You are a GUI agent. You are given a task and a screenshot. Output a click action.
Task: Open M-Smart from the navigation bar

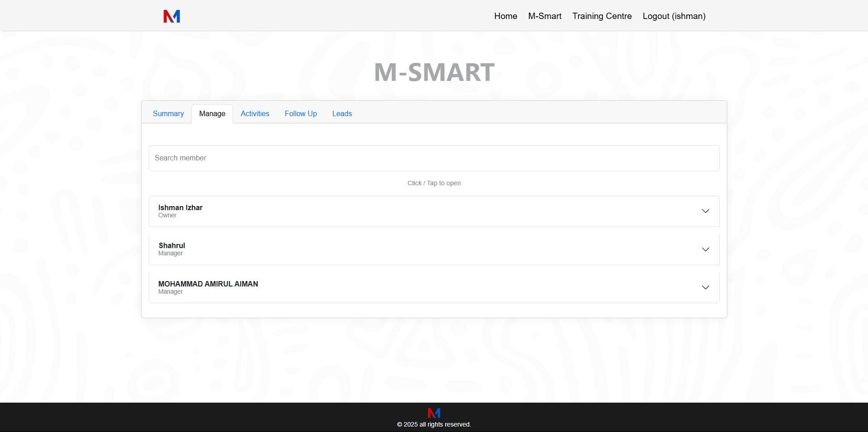pos(544,16)
